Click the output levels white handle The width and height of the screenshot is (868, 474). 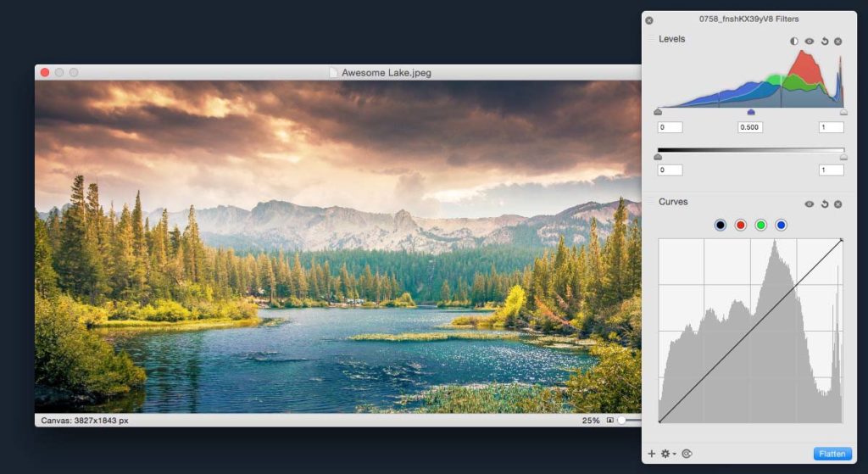843,157
